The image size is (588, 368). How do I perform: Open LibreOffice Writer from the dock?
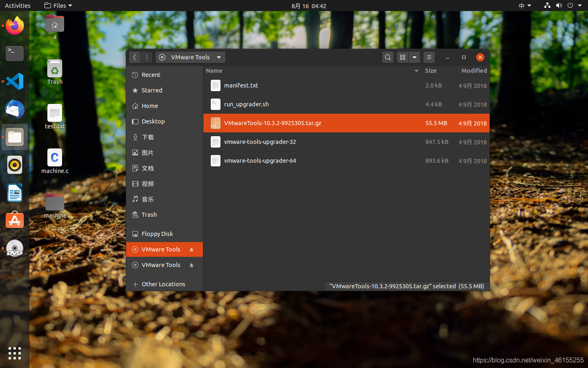click(15, 193)
